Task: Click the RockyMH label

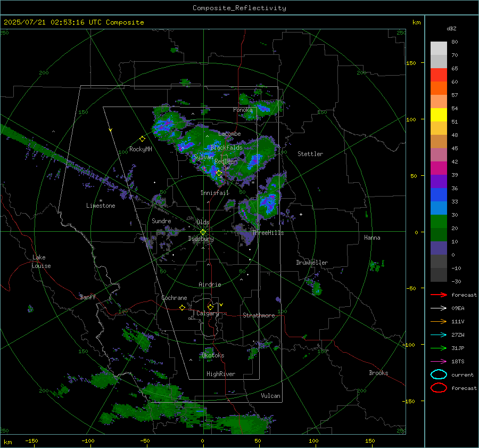Action: [141, 149]
